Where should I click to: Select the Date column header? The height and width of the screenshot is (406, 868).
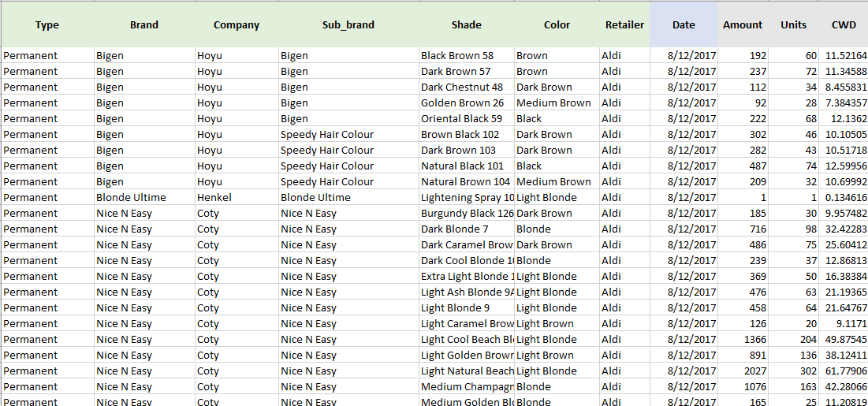click(684, 24)
